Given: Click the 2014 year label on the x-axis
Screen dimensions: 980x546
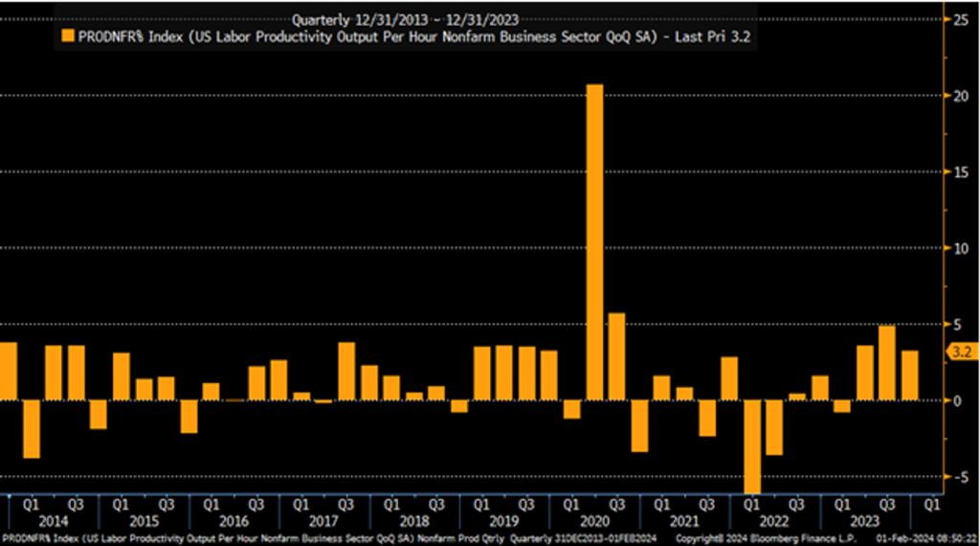Looking at the screenshot, I should tap(54, 521).
